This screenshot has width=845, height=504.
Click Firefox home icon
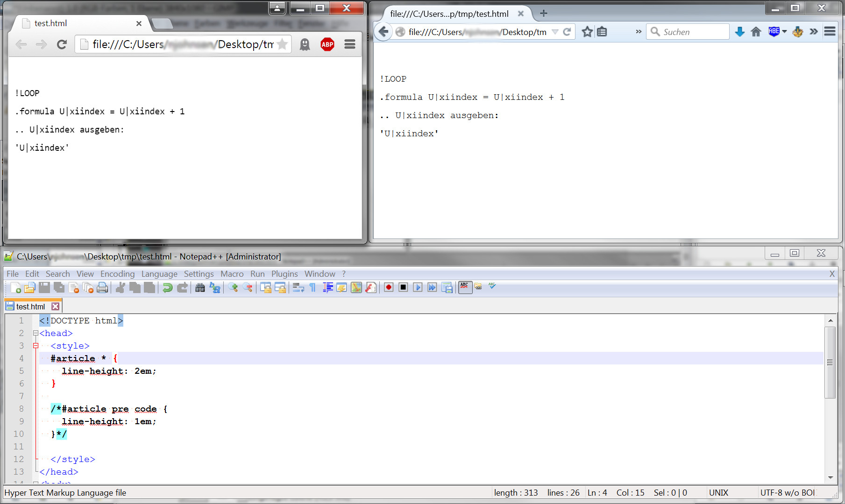(x=756, y=32)
